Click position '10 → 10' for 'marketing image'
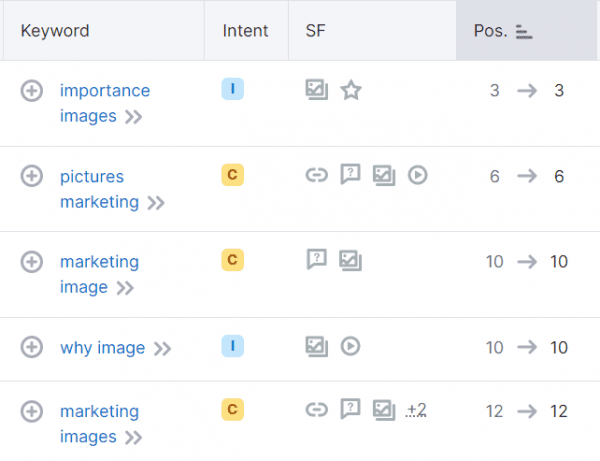Screen dimensions: 600x461 click(x=527, y=262)
